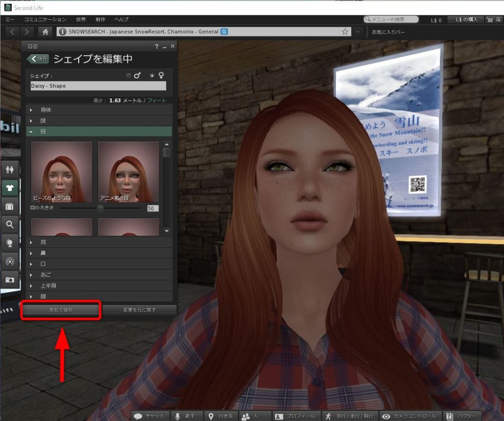Open the shop cart button

[494, 20]
